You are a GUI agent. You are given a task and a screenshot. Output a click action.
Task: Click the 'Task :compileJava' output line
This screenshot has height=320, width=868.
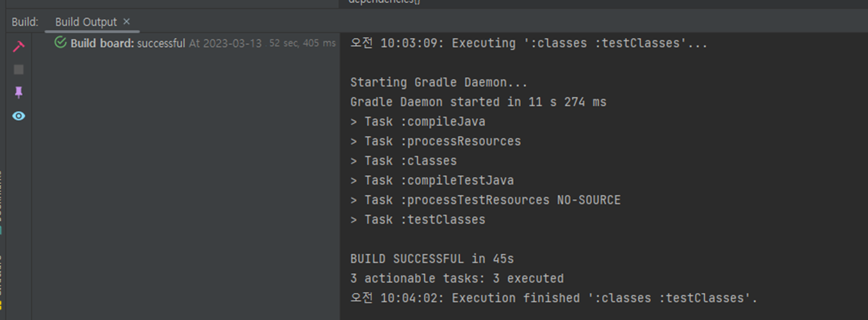[418, 121]
